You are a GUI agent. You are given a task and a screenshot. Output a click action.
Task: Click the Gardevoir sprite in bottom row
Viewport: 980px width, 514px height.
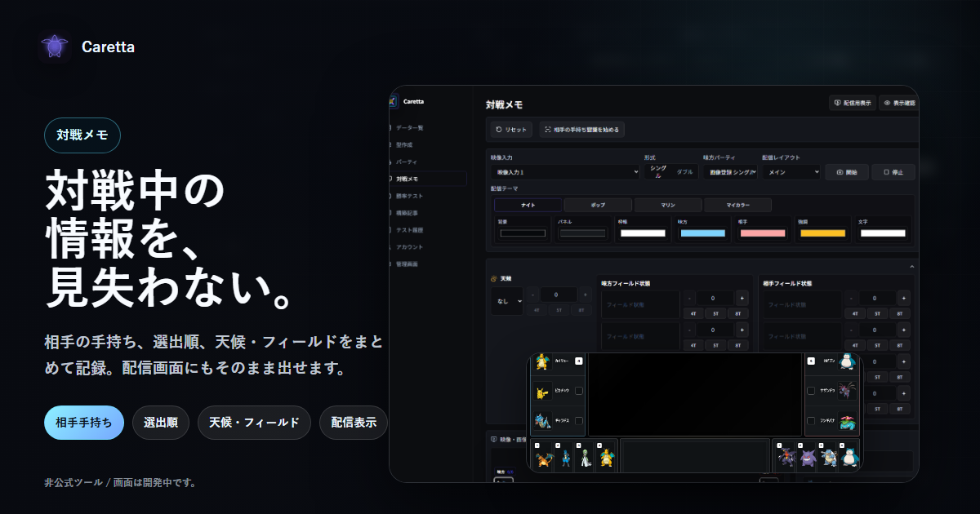[x=585, y=458]
